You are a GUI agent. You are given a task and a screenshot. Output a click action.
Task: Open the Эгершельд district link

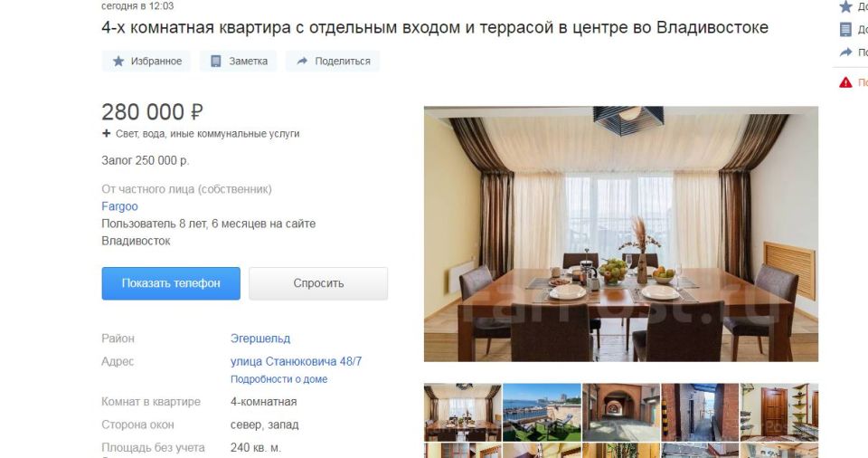tap(260, 339)
